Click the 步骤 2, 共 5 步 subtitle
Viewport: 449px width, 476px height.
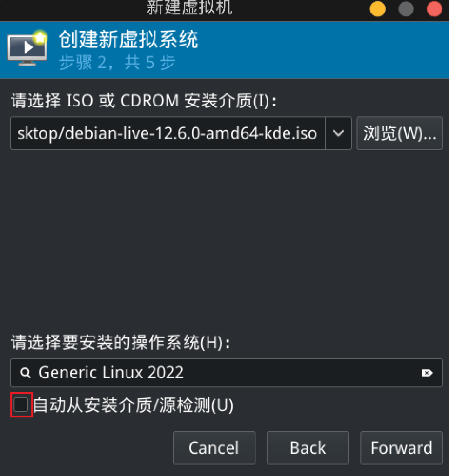(x=117, y=63)
